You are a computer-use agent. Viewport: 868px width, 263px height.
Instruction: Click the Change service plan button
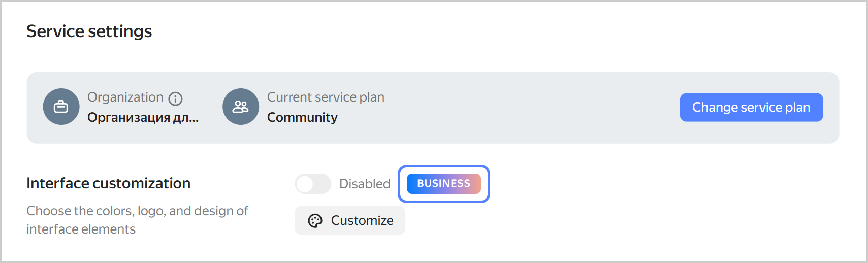751,108
